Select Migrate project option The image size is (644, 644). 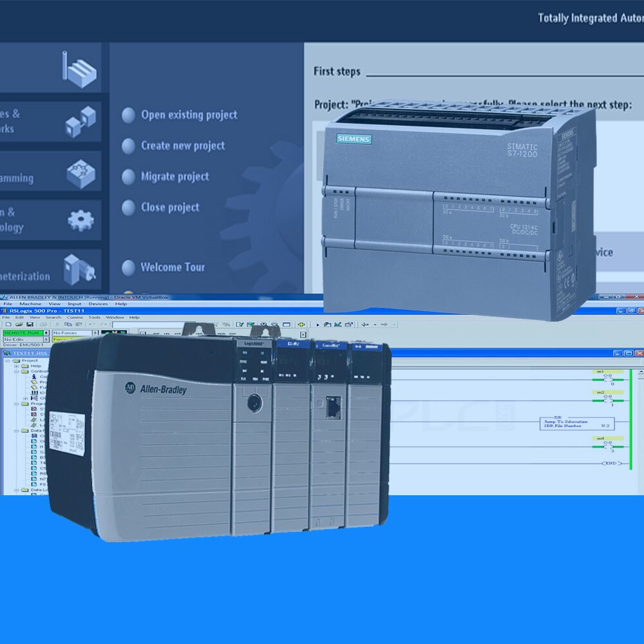175,176
